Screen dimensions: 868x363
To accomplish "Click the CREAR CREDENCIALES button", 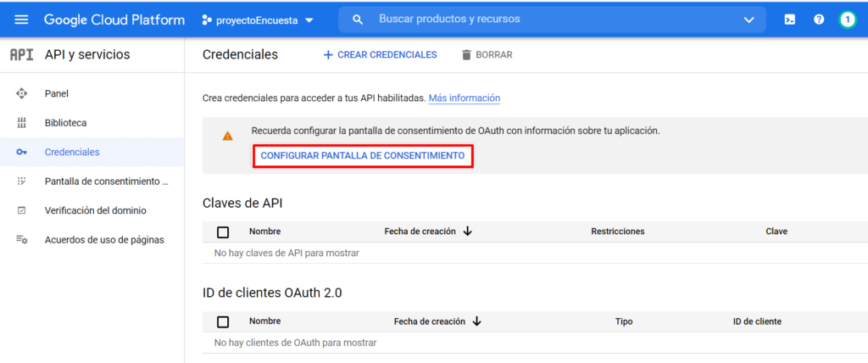I will point(380,55).
